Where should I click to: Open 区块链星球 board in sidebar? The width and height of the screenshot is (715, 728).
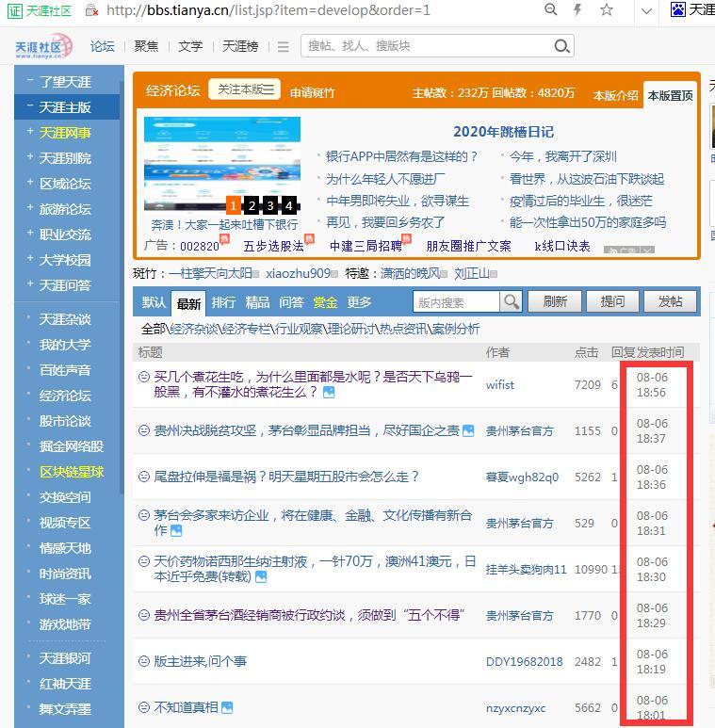click(72, 472)
